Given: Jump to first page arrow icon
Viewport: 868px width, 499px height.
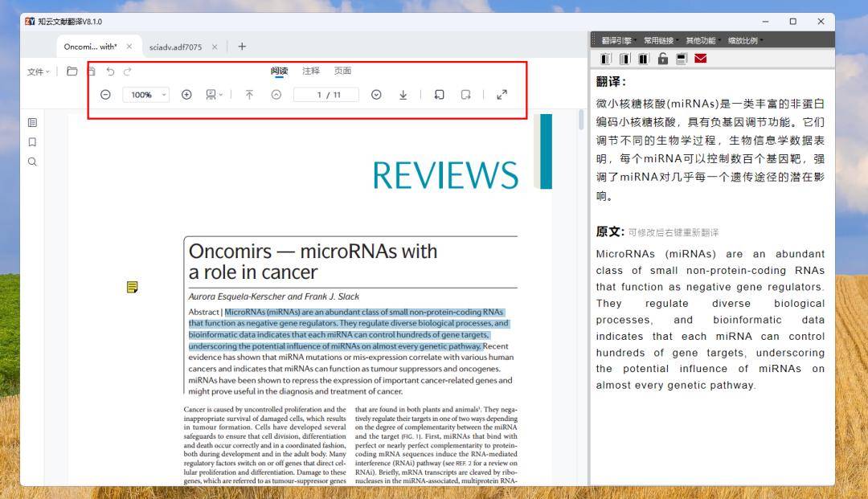Looking at the screenshot, I should click(249, 95).
